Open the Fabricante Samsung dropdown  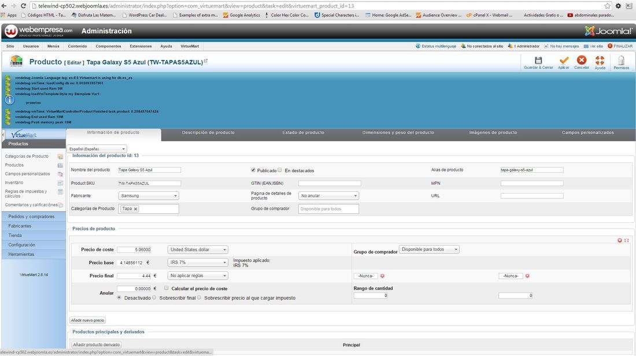coord(149,196)
